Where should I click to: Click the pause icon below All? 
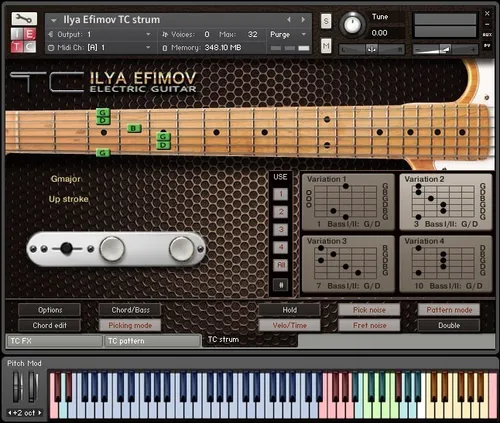(x=281, y=285)
